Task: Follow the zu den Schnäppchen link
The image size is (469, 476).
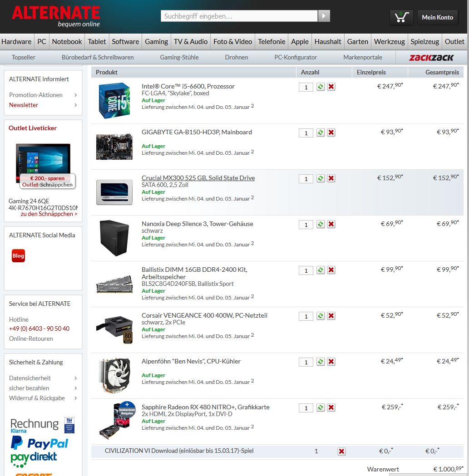Action: (x=49, y=214)
